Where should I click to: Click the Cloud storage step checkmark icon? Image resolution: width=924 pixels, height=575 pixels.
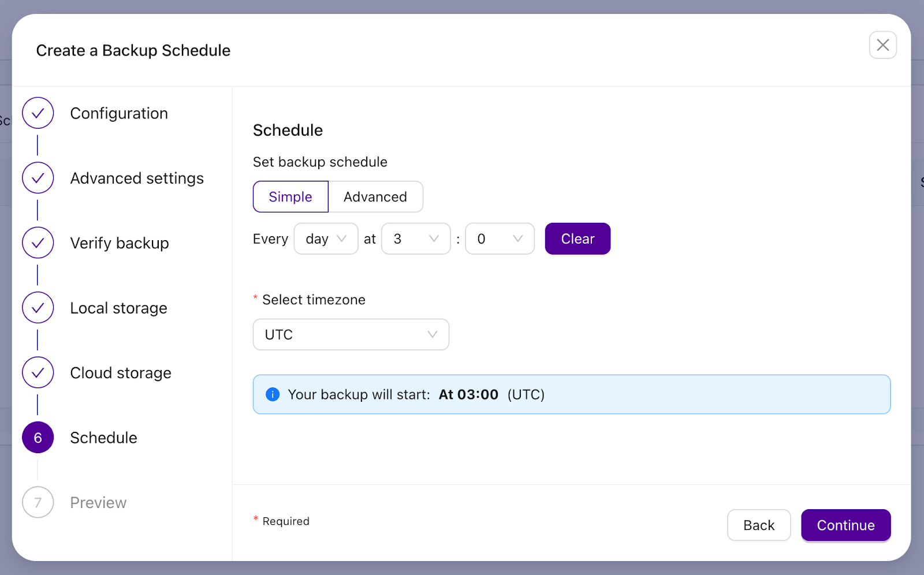click(37, 372)
